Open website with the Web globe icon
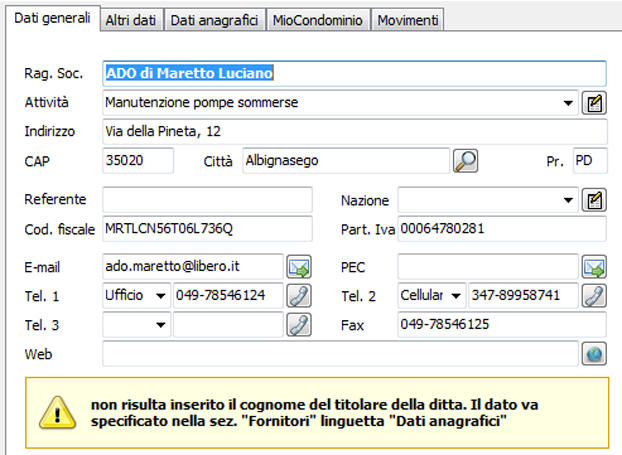This screenshot has height=455, width=622. pos(594,354)
